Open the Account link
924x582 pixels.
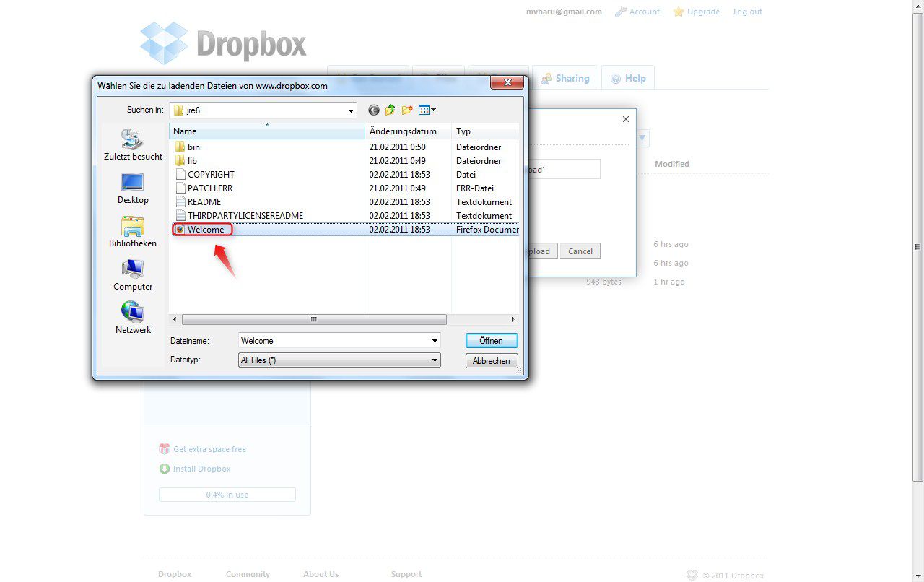coord(645,12)
